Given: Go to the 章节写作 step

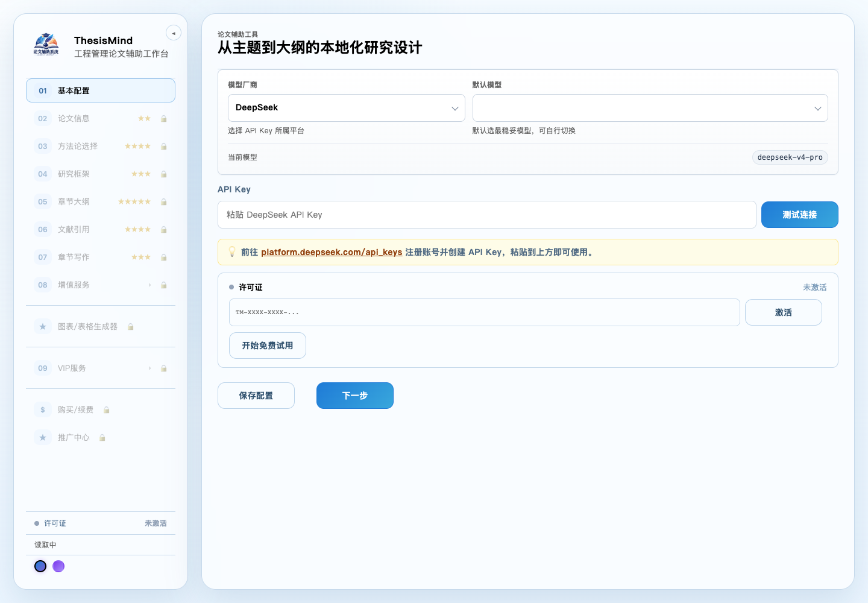Looking at the screenshot, I should click(x=101, y=257).
